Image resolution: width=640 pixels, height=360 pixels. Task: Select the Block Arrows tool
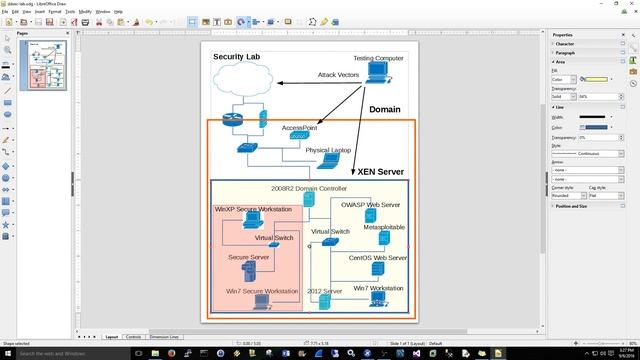(6, 189)
